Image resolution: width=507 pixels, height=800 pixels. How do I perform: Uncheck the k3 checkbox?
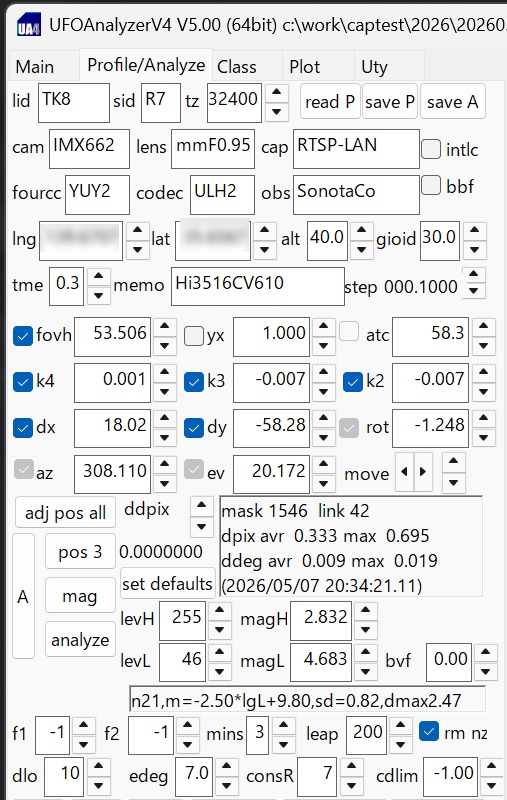194,382
